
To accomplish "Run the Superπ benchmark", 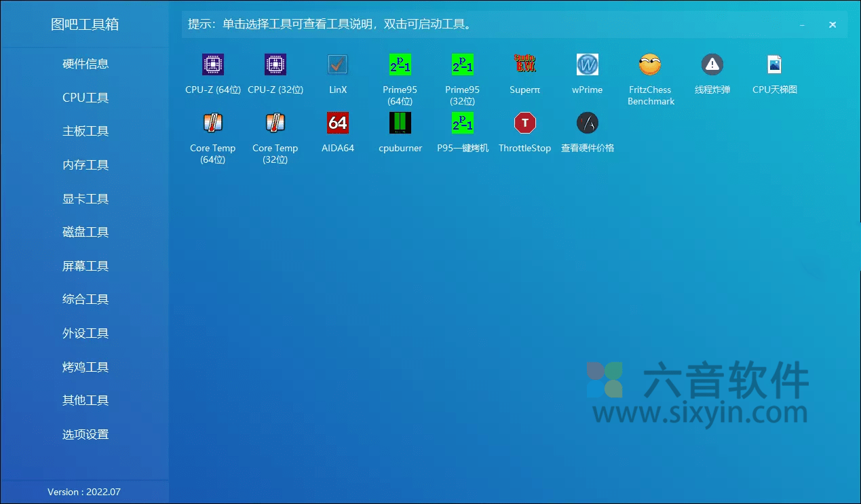I will click(524, 64).
